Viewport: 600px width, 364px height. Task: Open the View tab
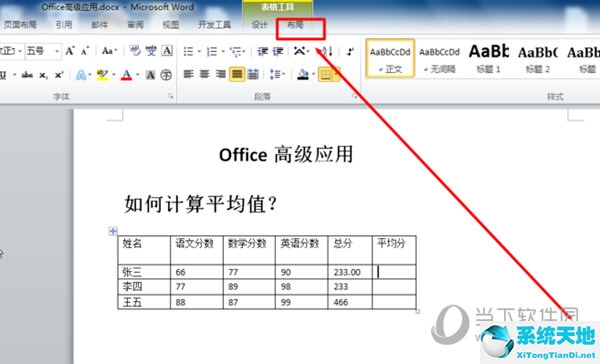pyautogui.click(x=171, y=25)
